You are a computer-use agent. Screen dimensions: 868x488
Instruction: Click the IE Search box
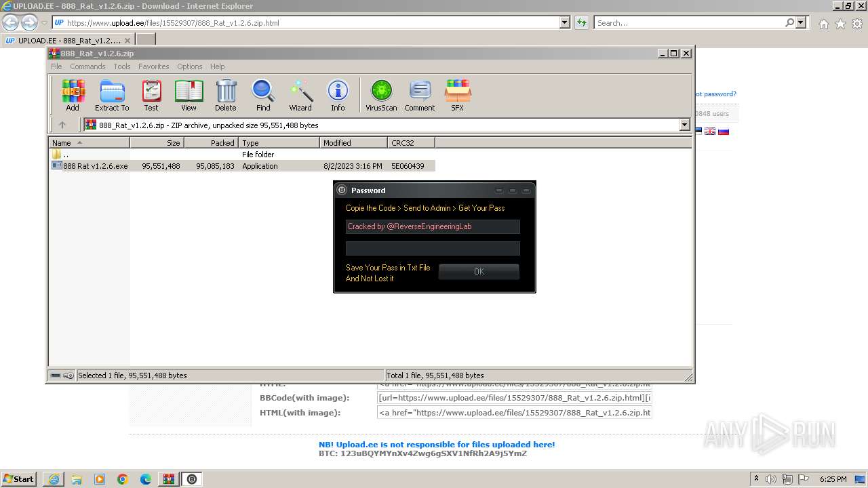pyautogui.click(x=689, y=22)
